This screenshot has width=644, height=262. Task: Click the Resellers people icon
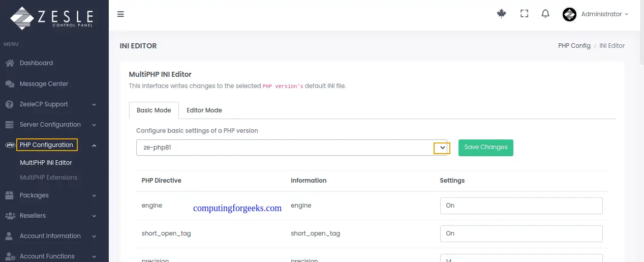click(x=10, y=216)
